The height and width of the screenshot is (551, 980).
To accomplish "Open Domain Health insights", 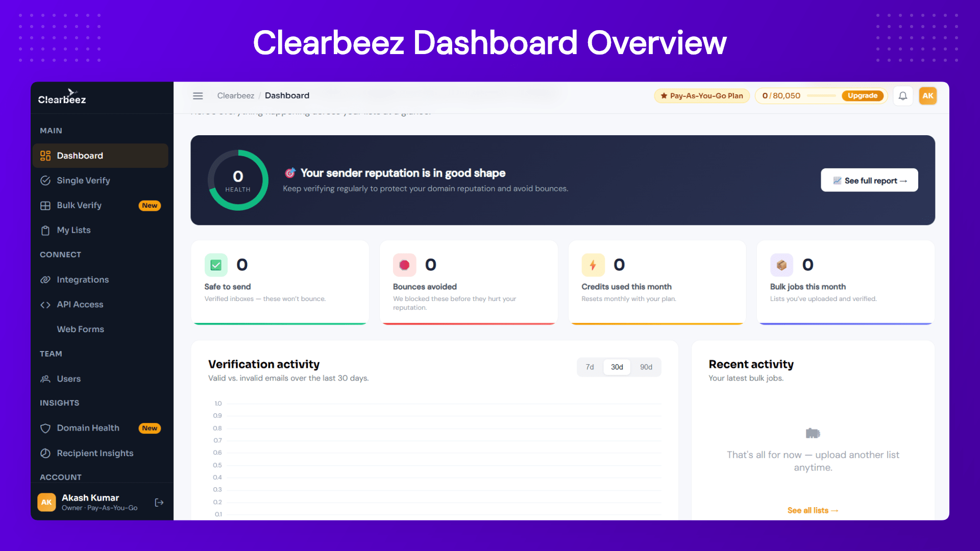I will 101,428.
